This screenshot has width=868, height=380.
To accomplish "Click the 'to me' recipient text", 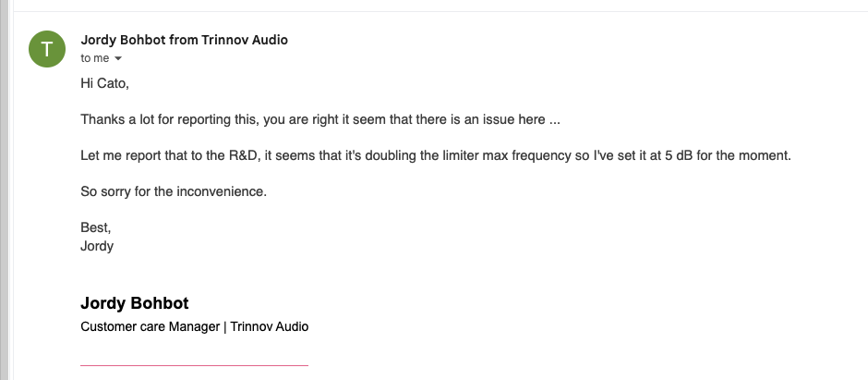I will 95,58.
